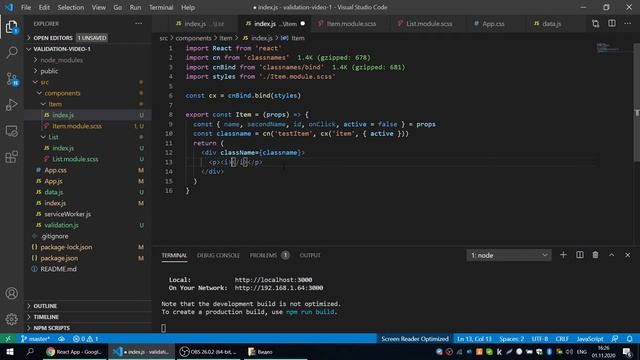Expand the node_modules folder

(88, 60)
